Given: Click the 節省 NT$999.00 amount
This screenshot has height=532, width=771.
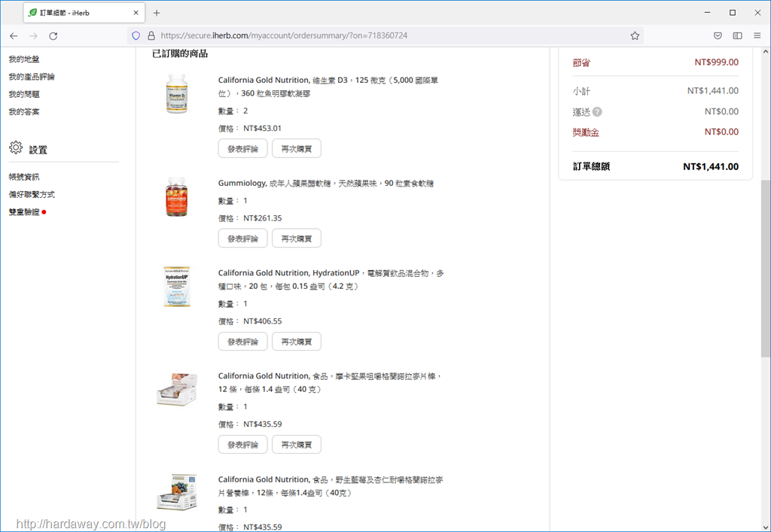Looking at the screenshot, I should click(717, 62).
